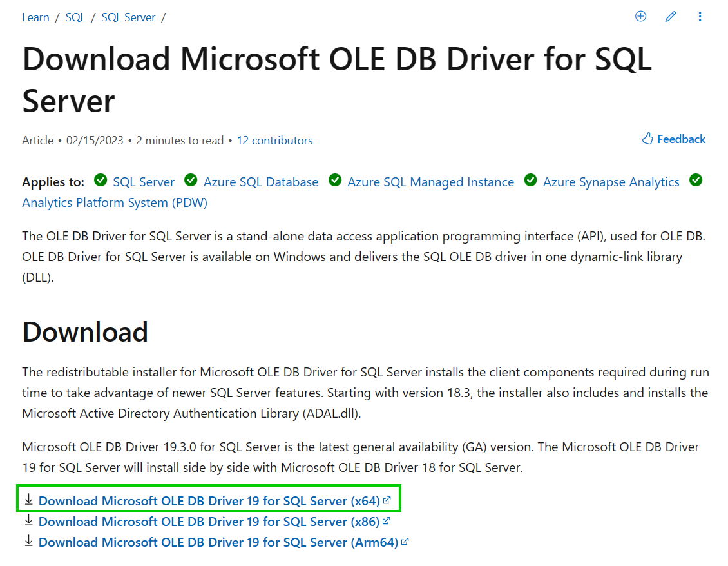Open the SQL Server breadcrumb link
728x566 pixels.
click(x=128, y=17)
